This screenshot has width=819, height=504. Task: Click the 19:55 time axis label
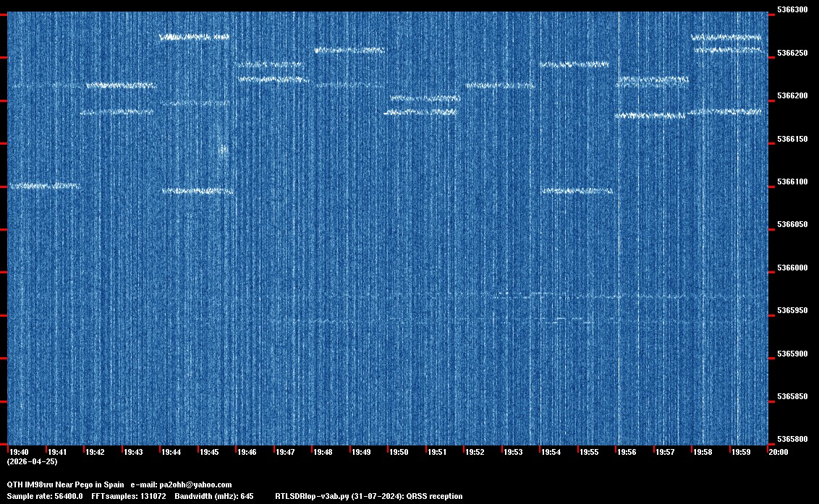[x=589, y=452]
